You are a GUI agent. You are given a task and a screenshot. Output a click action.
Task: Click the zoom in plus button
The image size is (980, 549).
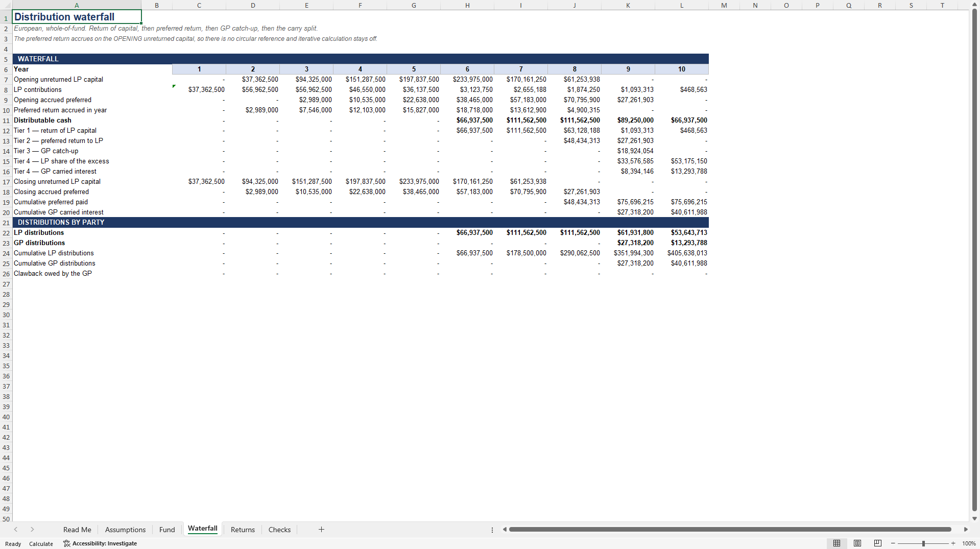[953, 543]
